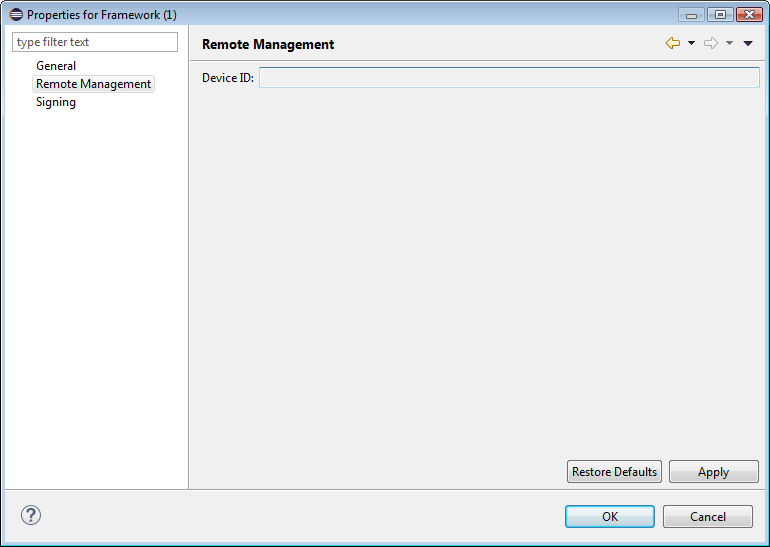The image size is (770, 547).
Task: Apply the current property changes
Action: [713, 472]
